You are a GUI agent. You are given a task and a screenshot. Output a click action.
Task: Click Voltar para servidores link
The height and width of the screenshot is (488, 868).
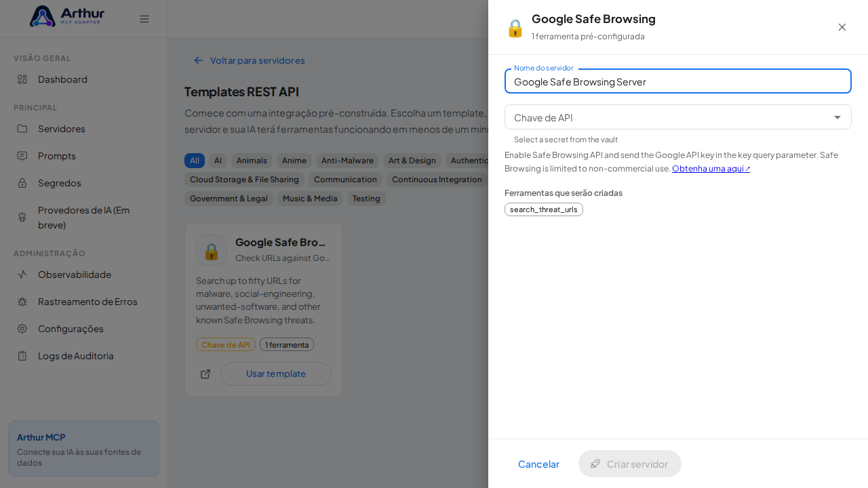tap(249, 60)
